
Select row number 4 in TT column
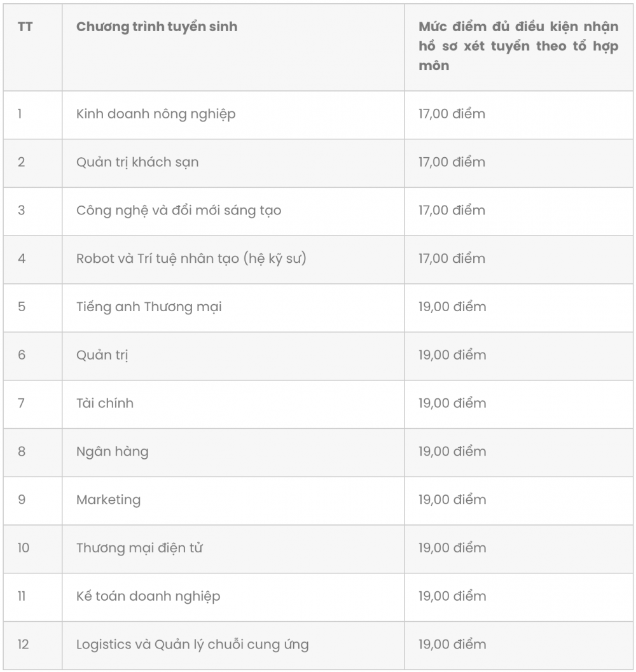point(22,258)
